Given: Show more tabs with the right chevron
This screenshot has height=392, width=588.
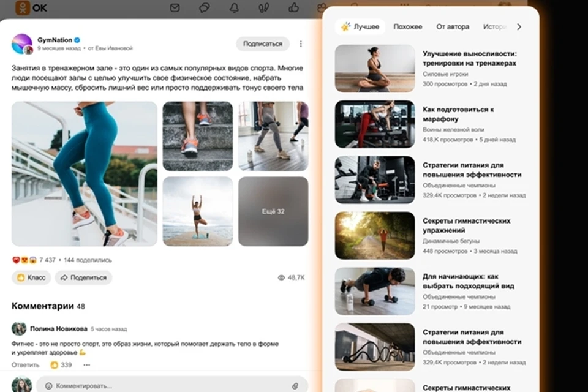Looking at the screenshot, I should click(x=519, y=26).
